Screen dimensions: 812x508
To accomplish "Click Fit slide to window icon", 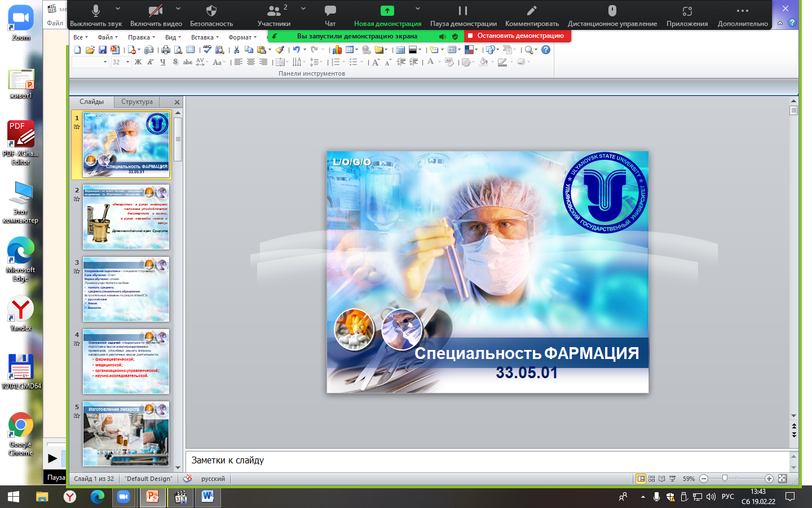I will pos(782,479).
